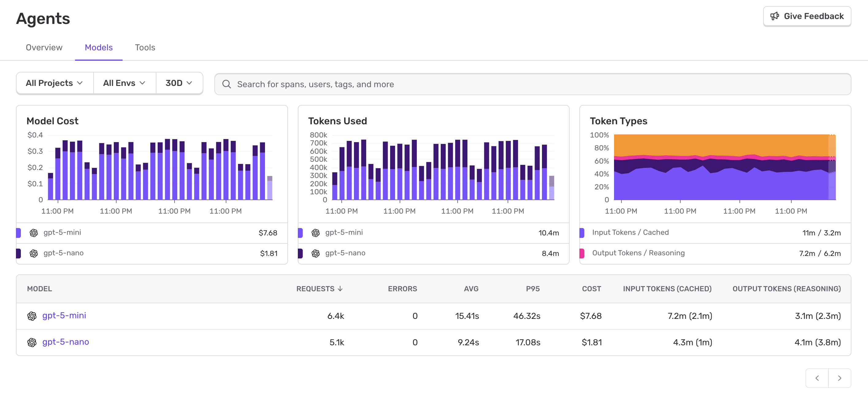The width and height of the screenshot is (868, 399).
Task: Click Input Tokens / Cached color swatch
Action: [x=582, y=233]
